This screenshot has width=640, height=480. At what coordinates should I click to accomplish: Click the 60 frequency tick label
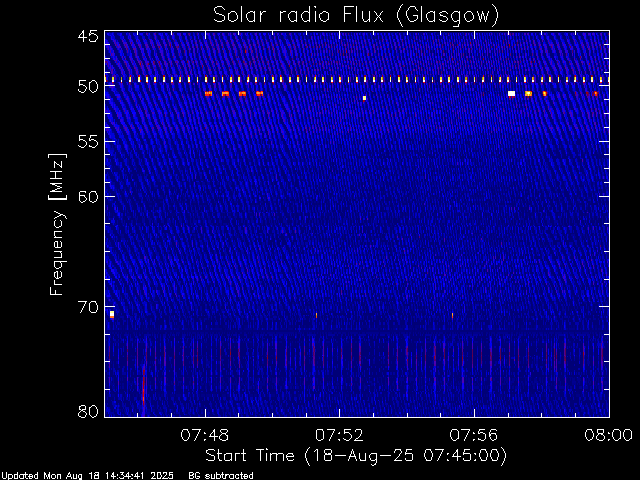click(x=88, y=196)
